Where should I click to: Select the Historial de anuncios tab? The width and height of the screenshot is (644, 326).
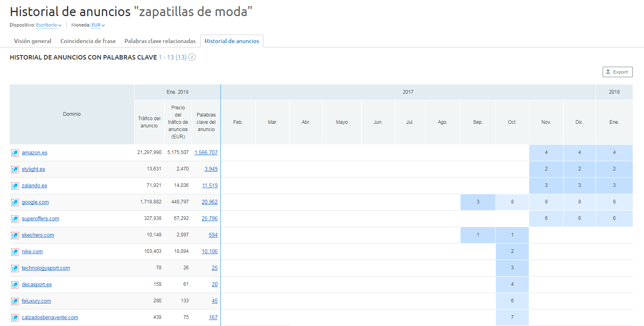click(232, 41)
